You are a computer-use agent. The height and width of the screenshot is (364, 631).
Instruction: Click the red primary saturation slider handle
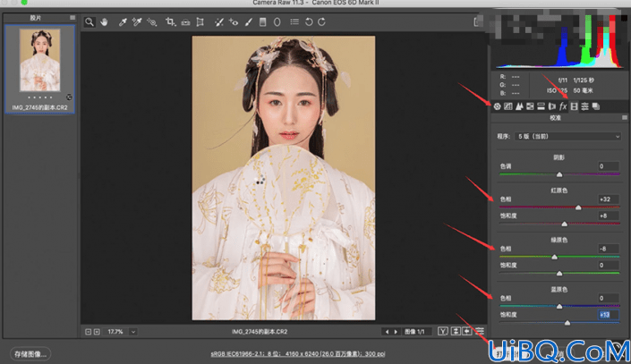click(564, 224)
